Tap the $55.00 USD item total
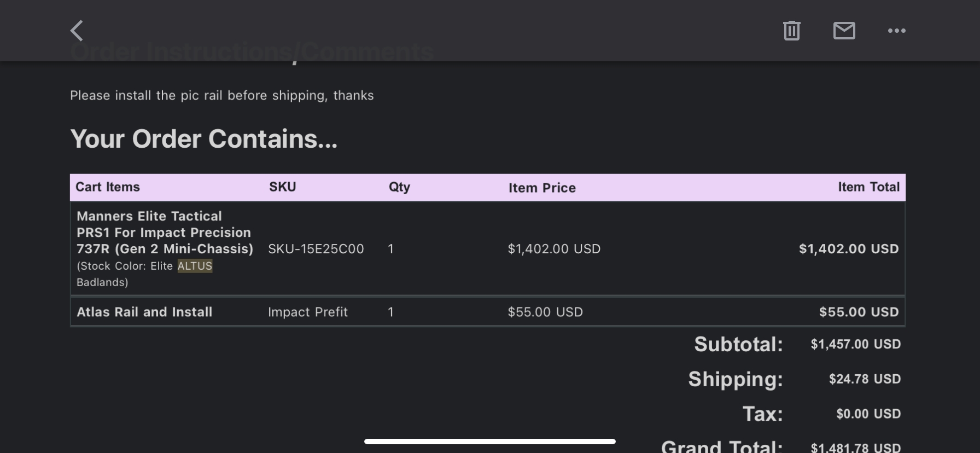980x453 pixels. 859,312
